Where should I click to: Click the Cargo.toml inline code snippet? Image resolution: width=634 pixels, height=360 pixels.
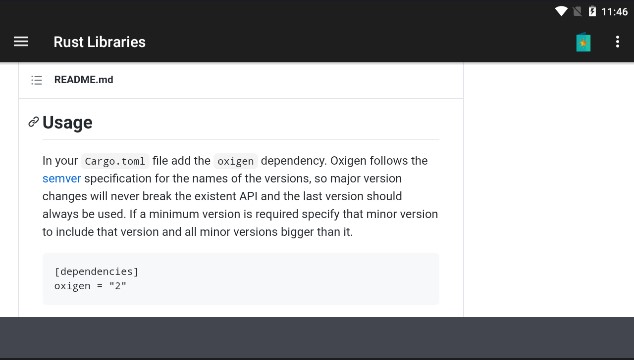coord(115,161)
